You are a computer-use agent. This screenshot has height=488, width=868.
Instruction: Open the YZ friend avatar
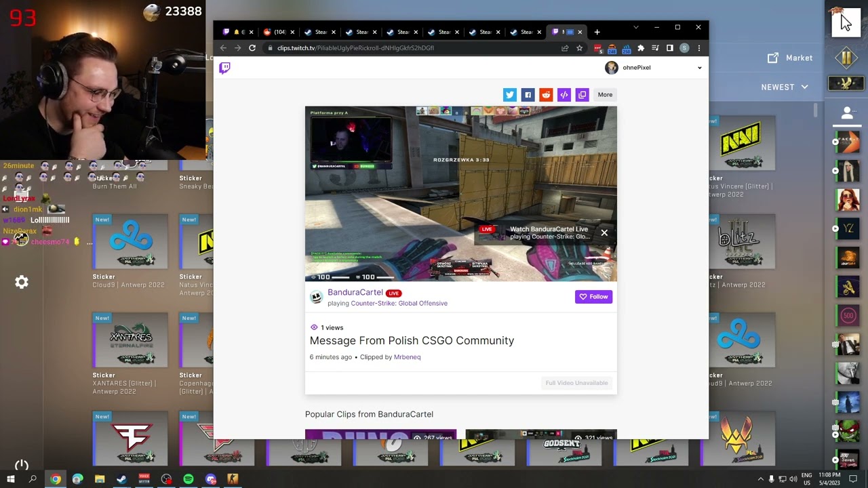848,229
